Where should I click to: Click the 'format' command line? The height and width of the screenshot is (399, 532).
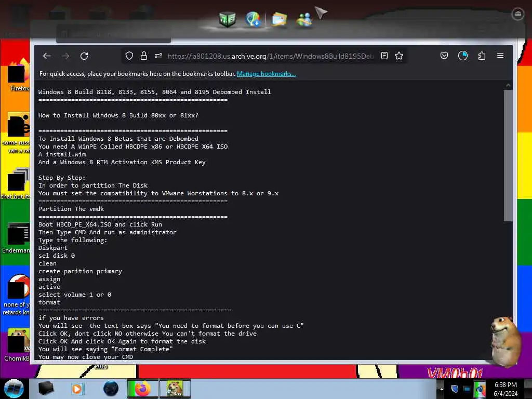pos(49,303)
